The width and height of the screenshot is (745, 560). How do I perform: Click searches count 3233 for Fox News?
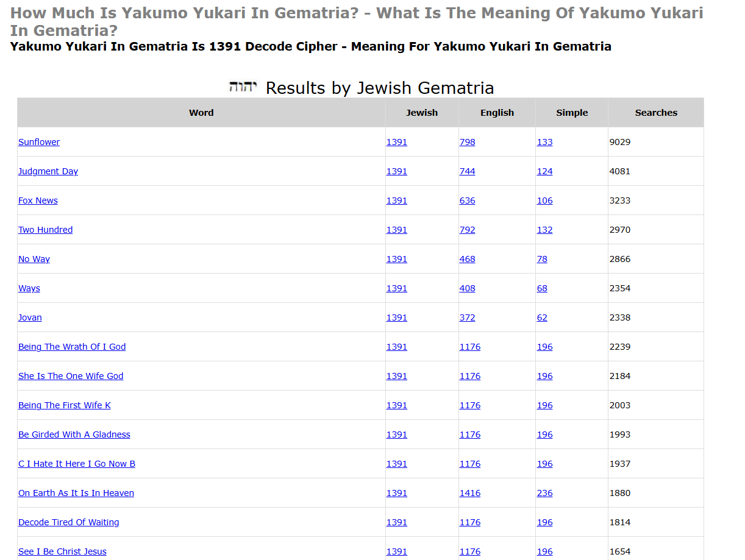[620, 200]
